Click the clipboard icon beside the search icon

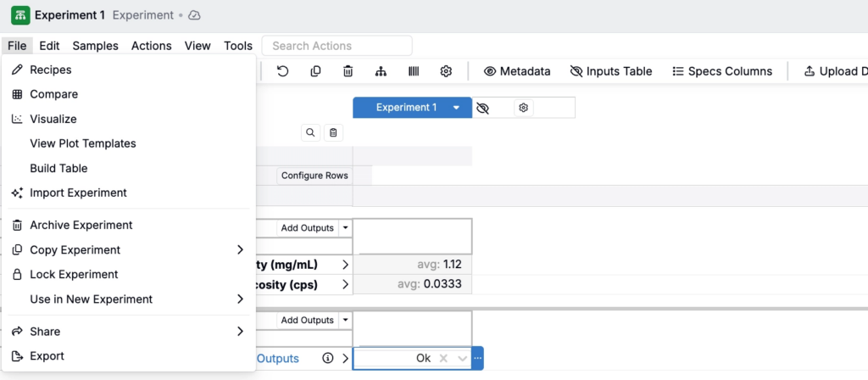333,132
